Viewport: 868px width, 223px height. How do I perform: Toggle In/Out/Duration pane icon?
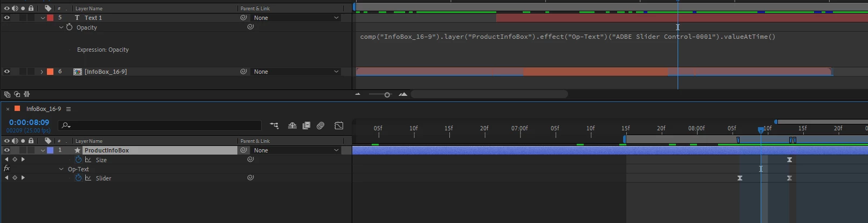pos(26,94)
